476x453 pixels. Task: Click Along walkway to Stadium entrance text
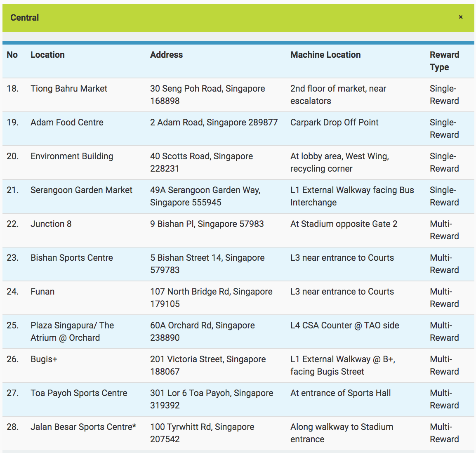point(342,433)
